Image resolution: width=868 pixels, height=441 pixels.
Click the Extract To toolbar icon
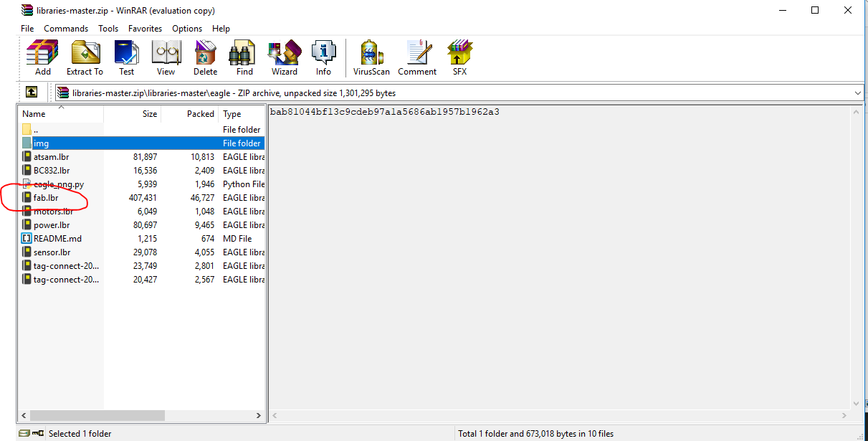(85, 53)
